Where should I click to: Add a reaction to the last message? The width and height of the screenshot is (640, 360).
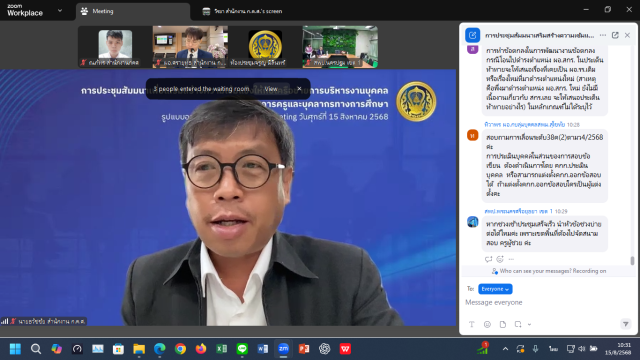pyautogui.click(x=500, y=259)
